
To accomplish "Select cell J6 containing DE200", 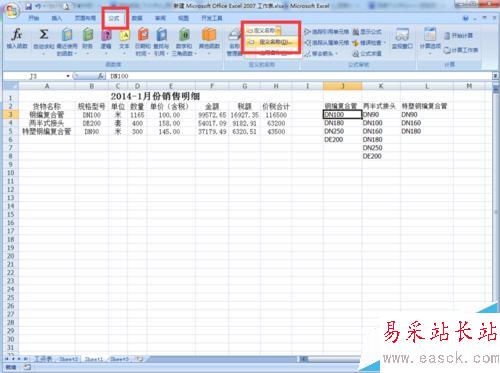I will coord(342,140).
